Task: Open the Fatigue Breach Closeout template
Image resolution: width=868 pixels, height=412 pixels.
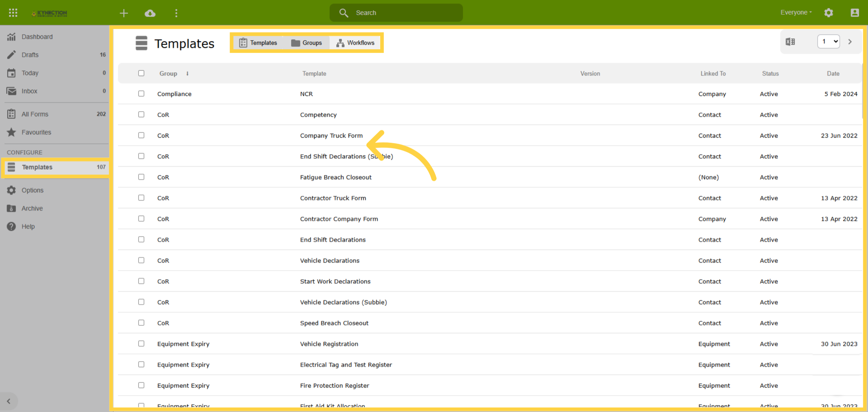Action: (x=335, y=177)
